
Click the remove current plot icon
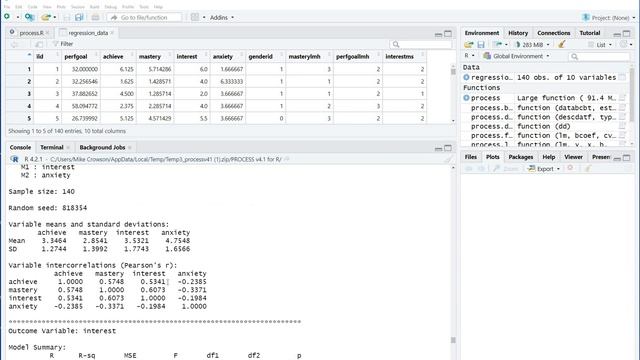570,168
